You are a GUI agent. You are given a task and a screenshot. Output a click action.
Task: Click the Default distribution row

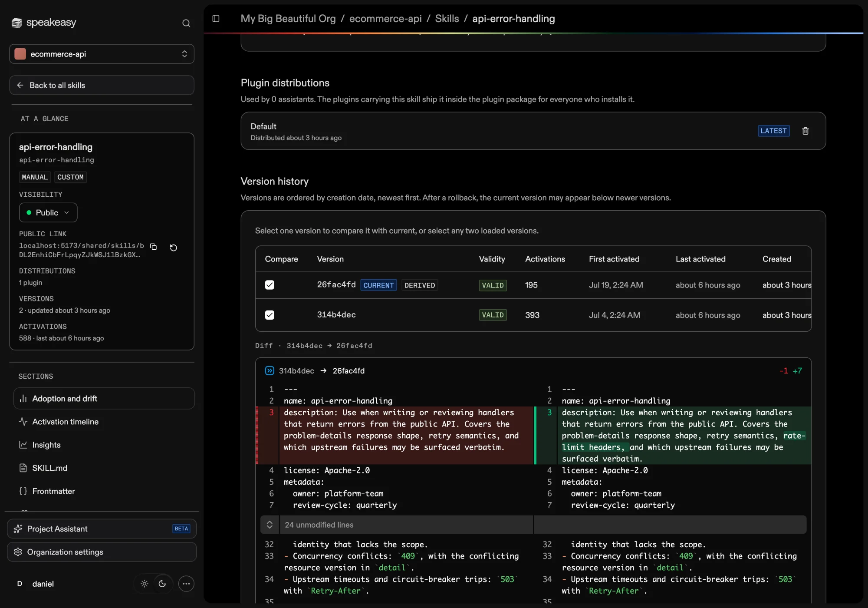pyautogui.click(x=533, y=131)
